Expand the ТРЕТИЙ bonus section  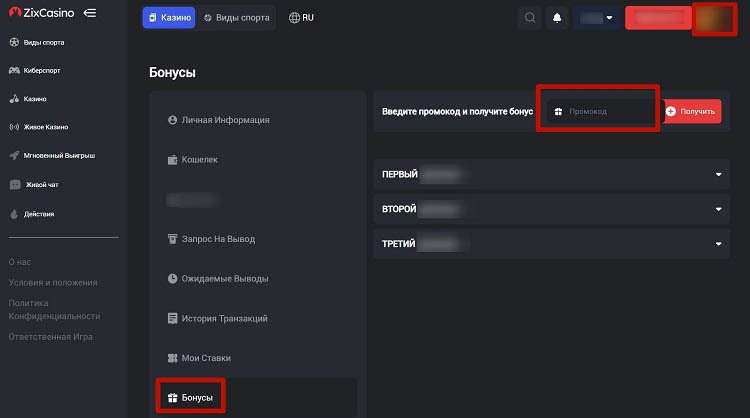(x=547, y=243)
